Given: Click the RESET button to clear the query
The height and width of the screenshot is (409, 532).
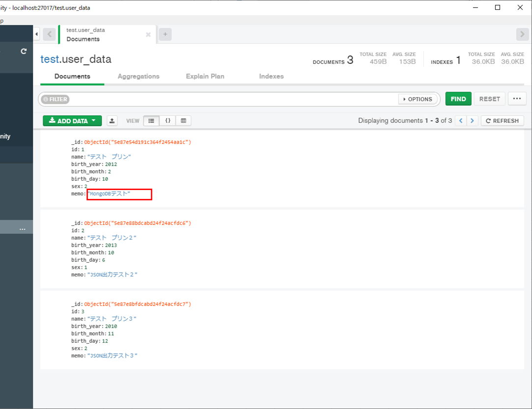Looking at the screenshot, I should [489, 99].
